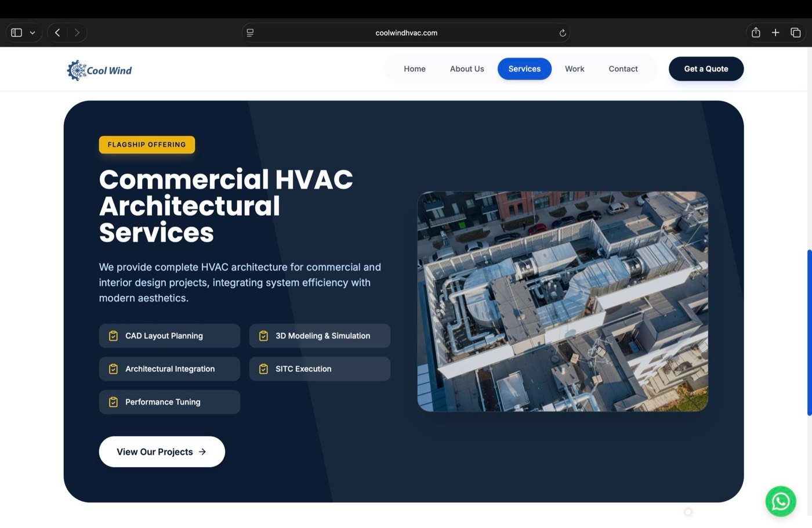Screen dimensions: 812x528
Task: Open the Contact nav link
Action: [623, 69]
